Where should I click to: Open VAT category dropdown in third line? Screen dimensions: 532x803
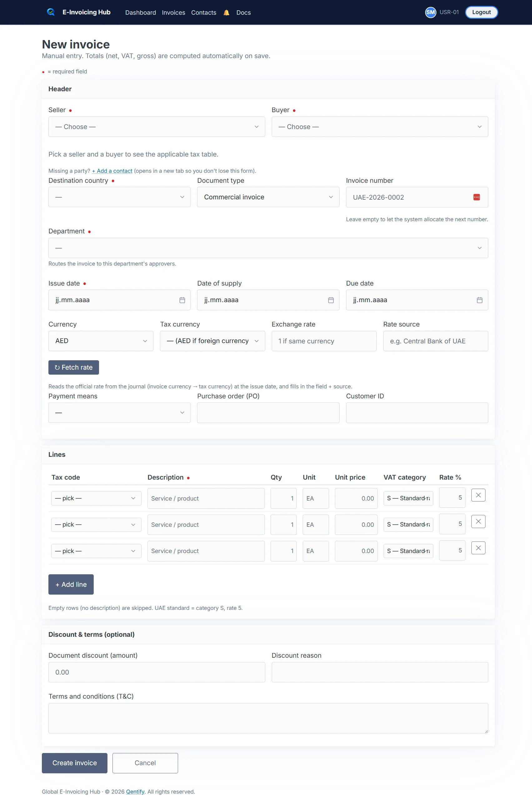point(408,551)
